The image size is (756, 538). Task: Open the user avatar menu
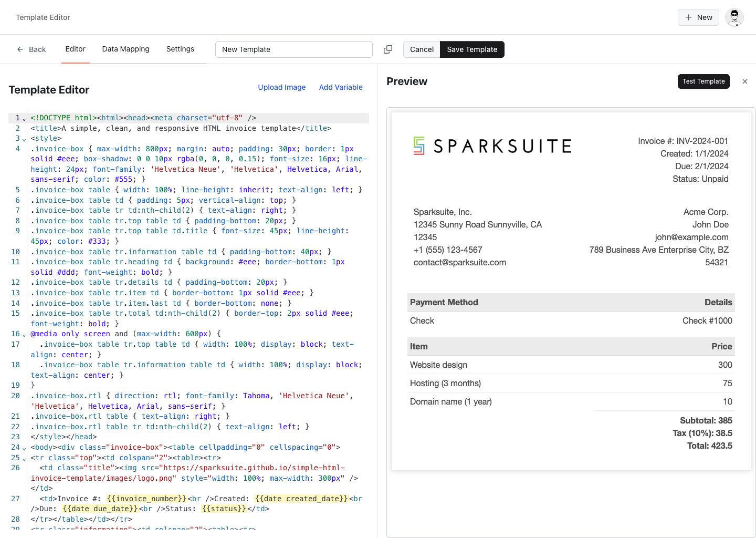pyautogui.click(x=734, y=17)
